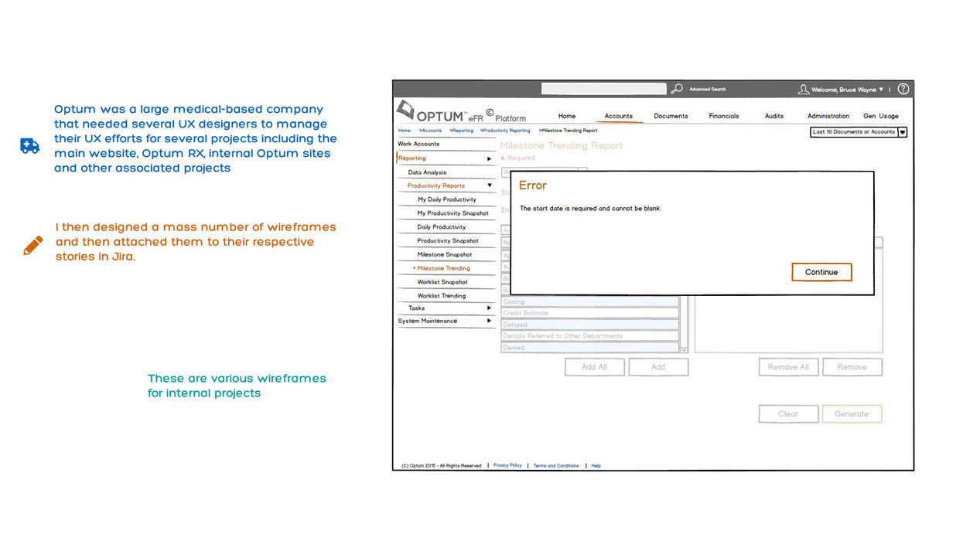Click the top search input field
980x551 pixels.
[x=603, y=89]
